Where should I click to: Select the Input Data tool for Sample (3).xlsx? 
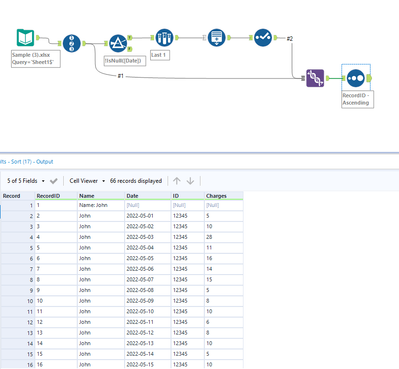click(x=25, y=38)
